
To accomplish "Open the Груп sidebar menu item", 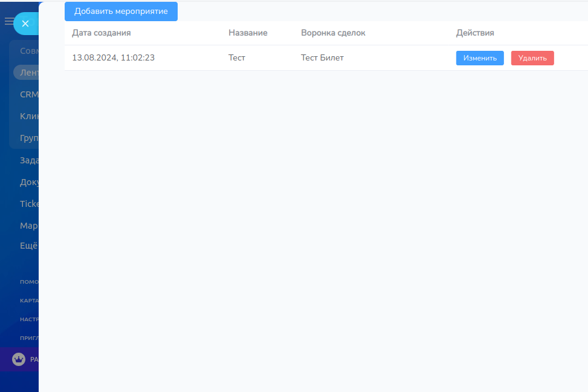I will pos(29,138).
